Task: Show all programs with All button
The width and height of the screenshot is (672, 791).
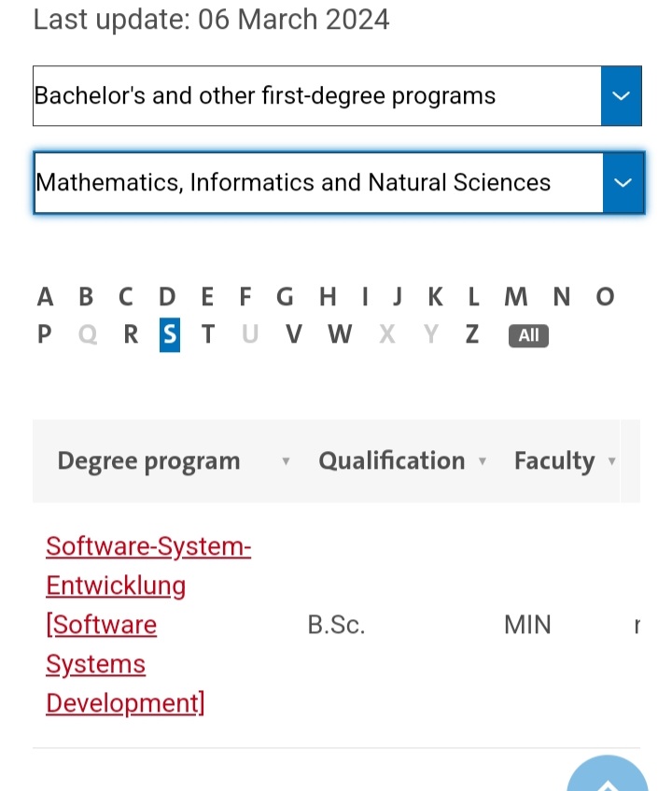Action: point(528,335)
